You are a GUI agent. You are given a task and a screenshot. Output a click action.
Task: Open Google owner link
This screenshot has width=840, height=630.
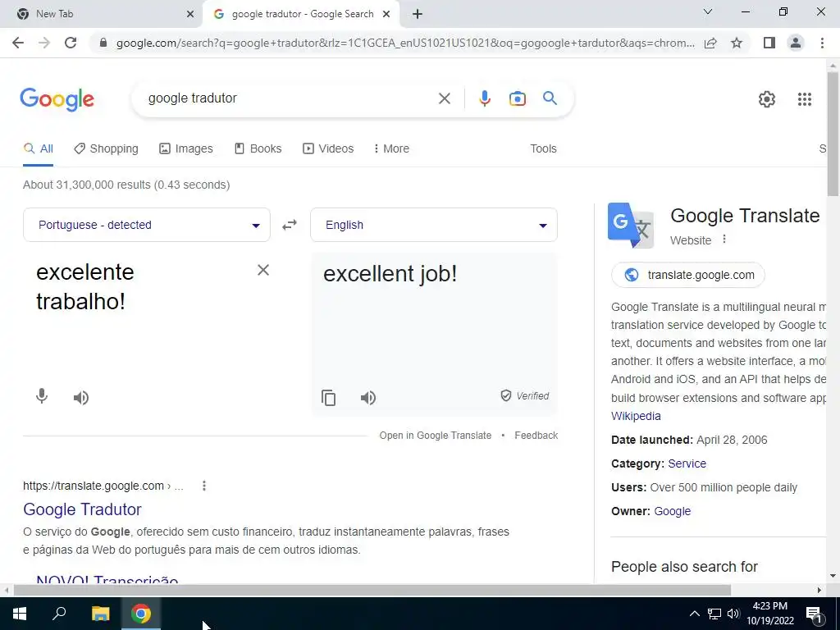tap(673, 512)
